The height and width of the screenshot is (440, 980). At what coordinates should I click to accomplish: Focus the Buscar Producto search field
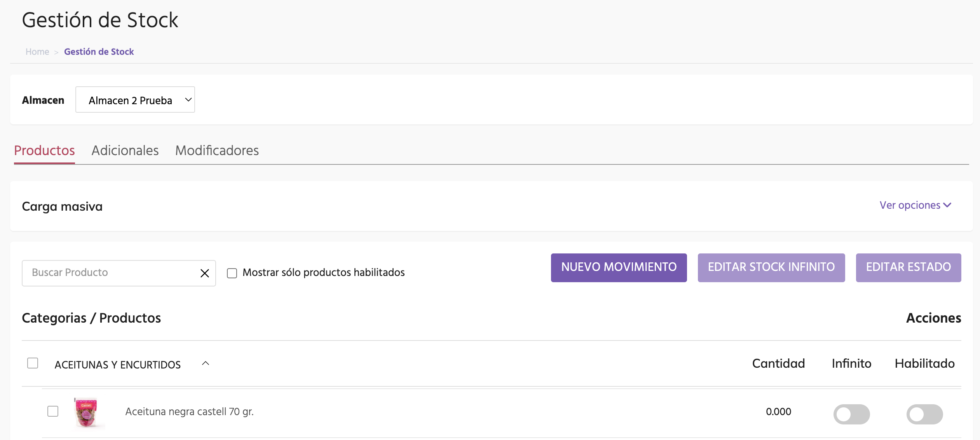pyautogui.click(x=111, y=273)
